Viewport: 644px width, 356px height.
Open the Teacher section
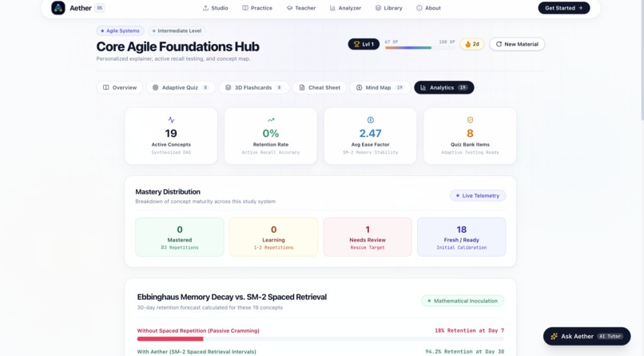coord(301,8)
